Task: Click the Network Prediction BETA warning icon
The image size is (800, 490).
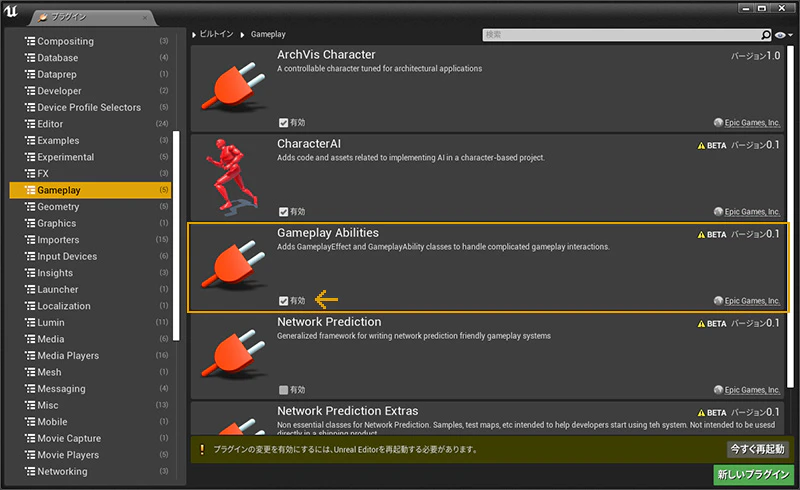Action: pos(701,324)
